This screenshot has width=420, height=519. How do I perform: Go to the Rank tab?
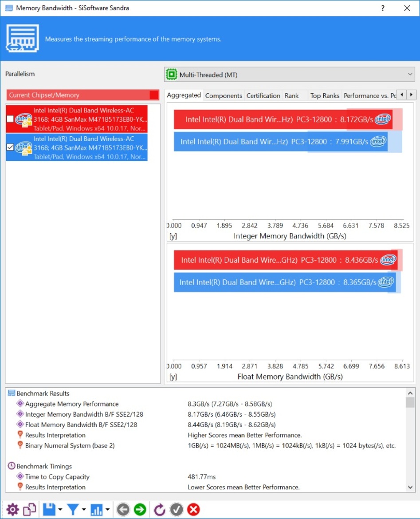pos(292,95)
